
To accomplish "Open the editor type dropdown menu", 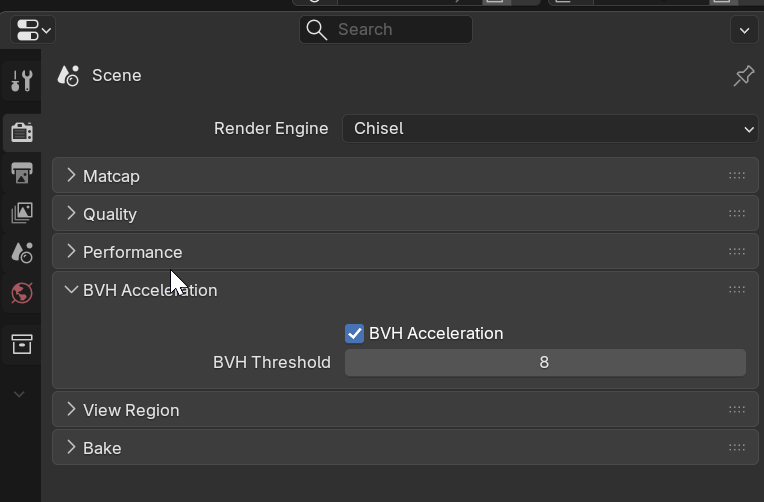I will tap(33, 29).
